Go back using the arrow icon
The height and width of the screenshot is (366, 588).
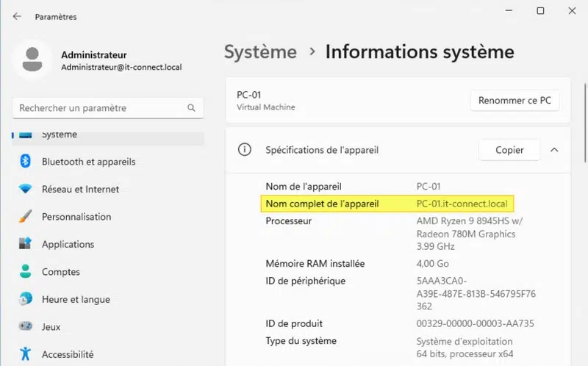pyautogui.click(x=17, y=16)
